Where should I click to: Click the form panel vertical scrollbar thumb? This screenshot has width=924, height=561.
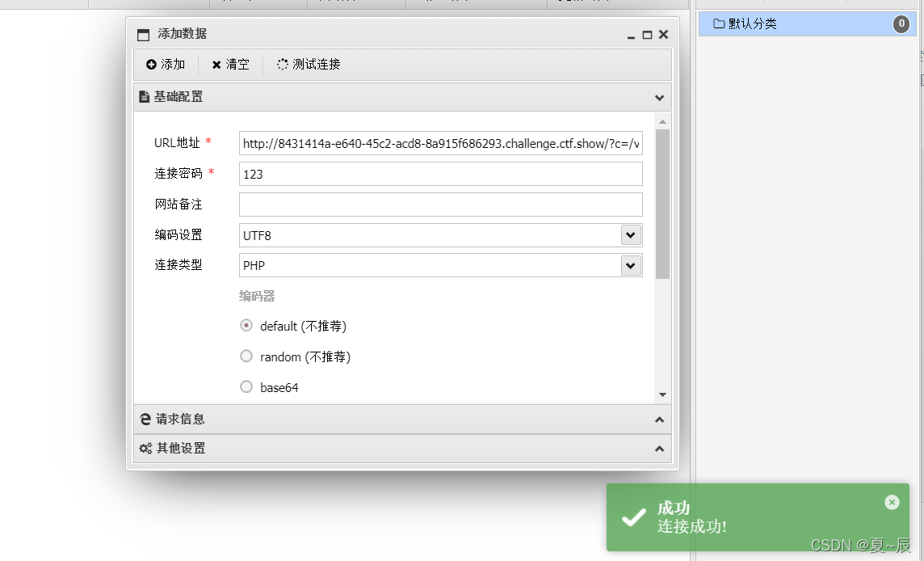point(662,204)
